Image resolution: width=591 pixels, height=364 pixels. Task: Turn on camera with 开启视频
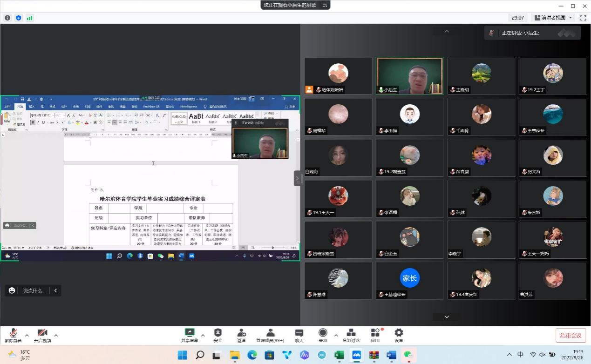point(42,335)
